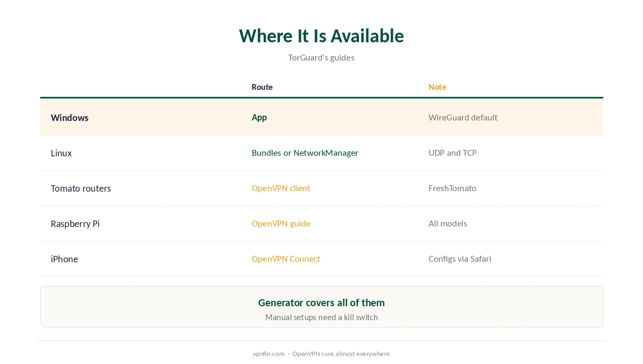Select the 'iPhone' row label
The height and width of the screenshot is (364, 643).
64,259
